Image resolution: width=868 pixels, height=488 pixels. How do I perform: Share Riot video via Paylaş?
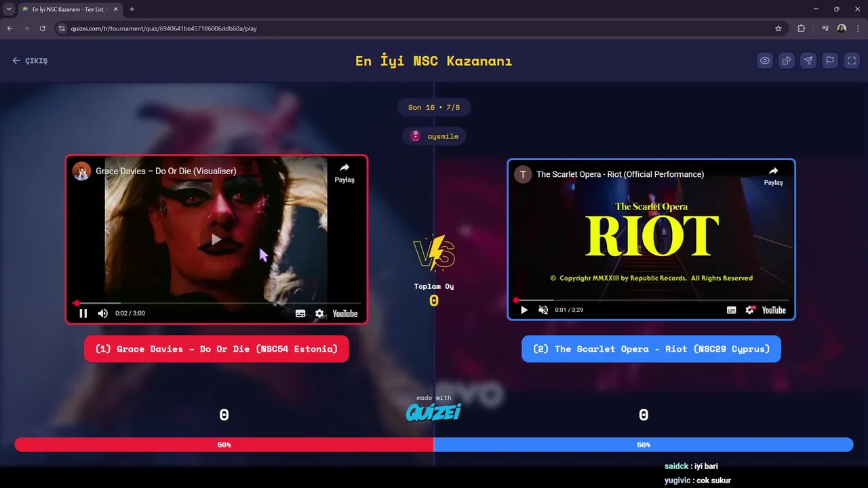pos(773,176)
